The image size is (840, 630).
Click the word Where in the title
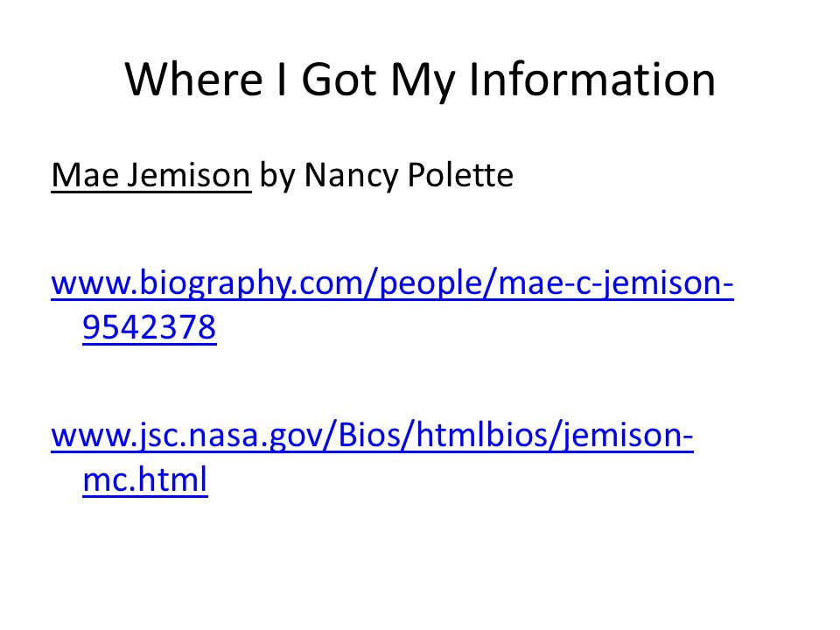click(194, 80)
